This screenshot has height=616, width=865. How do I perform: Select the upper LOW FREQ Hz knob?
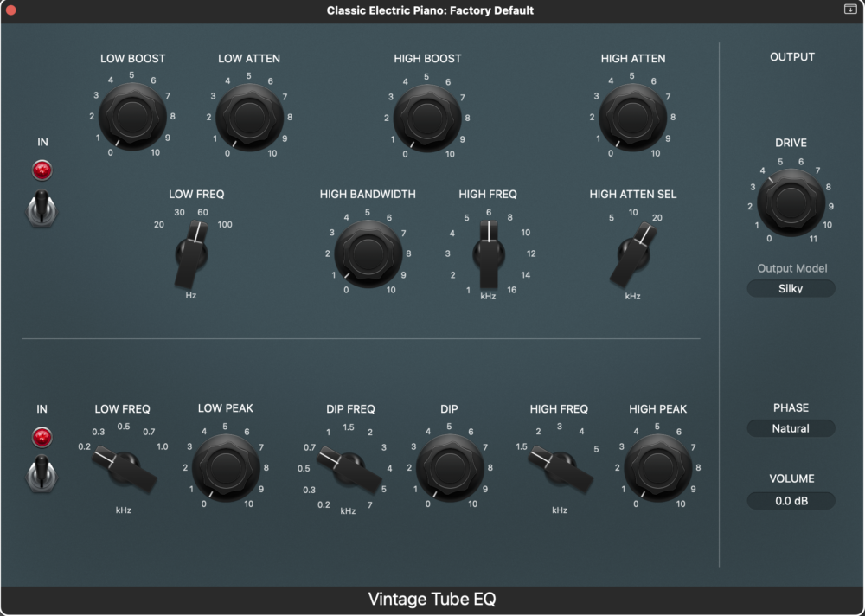click(190, 252)
